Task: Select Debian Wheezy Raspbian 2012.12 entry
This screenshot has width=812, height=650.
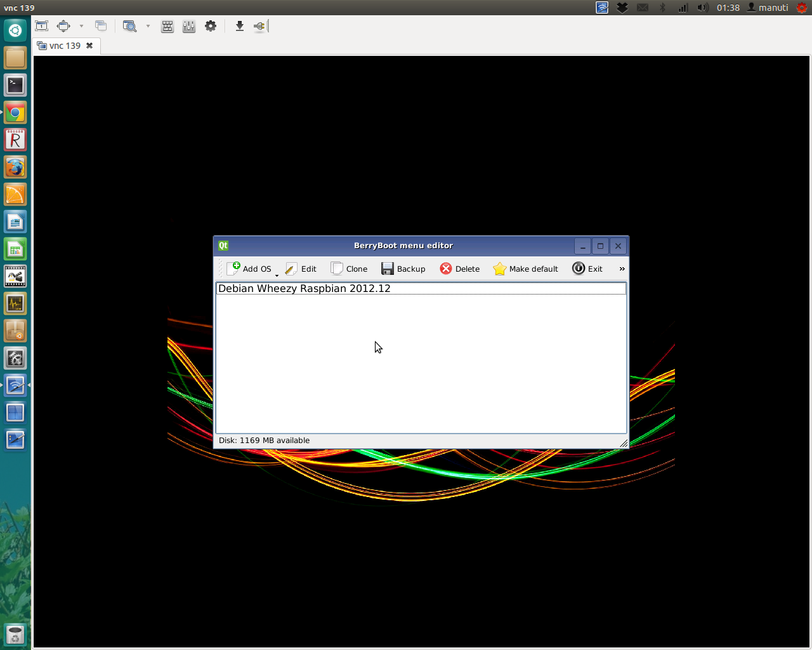Action: [x=304, y=289]
